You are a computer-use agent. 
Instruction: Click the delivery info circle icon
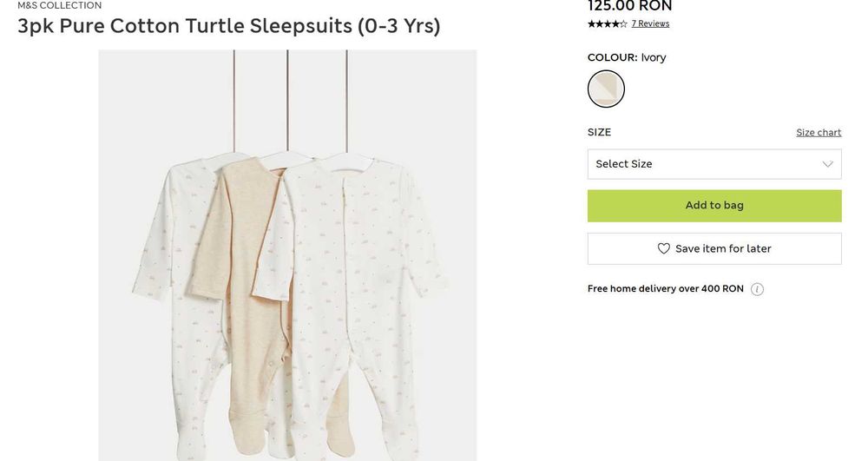(757, 289)
